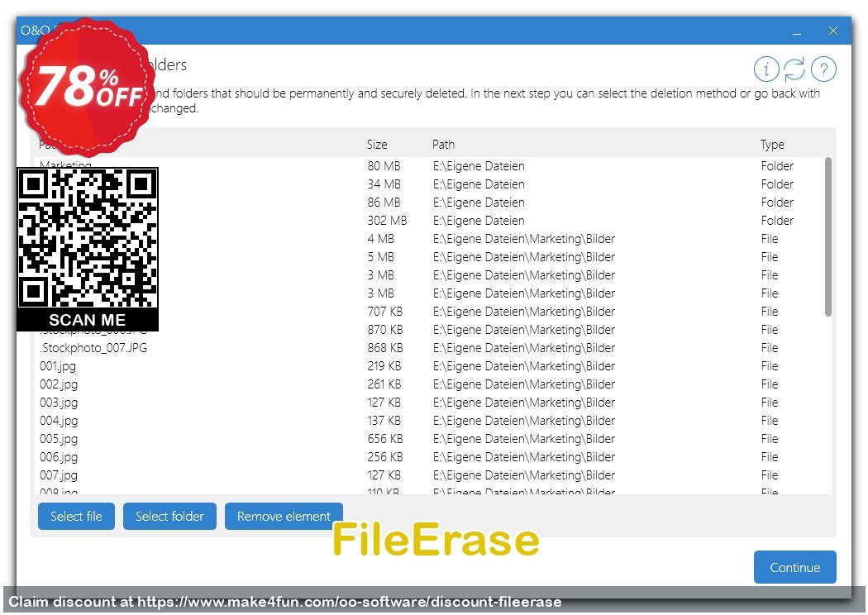Click the 219 KB size cell
The image size is (868, 615).
(x=384, y=366)
